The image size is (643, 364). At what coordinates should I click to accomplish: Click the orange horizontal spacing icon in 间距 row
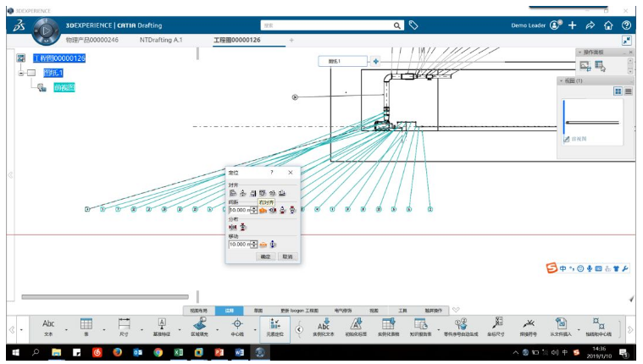coord(263,210)
